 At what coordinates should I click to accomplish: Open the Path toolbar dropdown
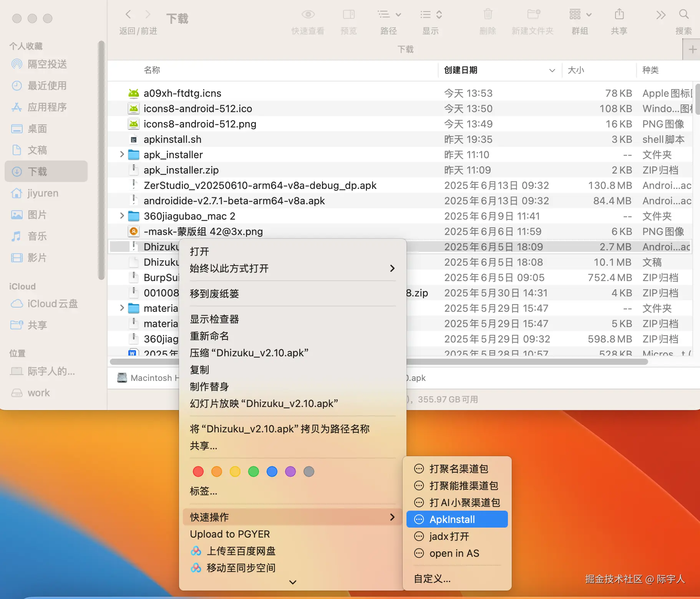pyautogui.click(x=389, y=15)
